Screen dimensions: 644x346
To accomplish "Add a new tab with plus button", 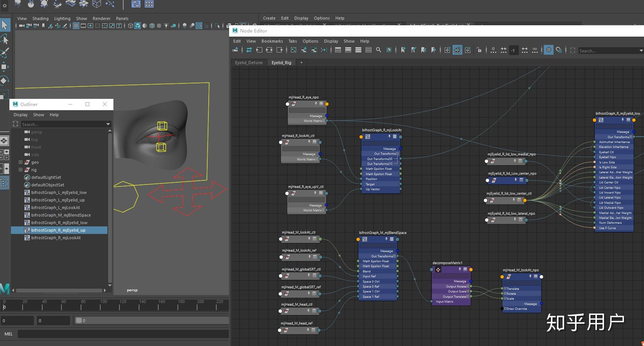I will [x=301, y=63].
